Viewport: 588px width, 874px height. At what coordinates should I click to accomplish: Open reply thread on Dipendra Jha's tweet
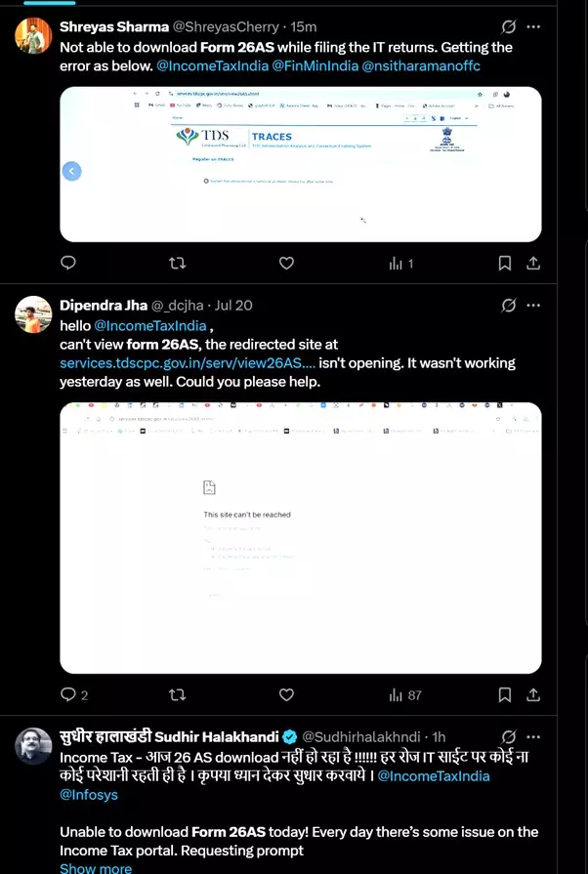click(73, 694)
